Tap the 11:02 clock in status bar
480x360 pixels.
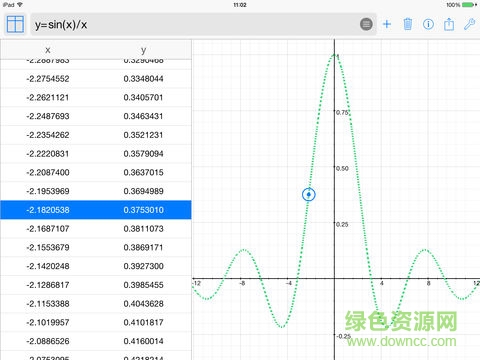(x=240, y=5)
